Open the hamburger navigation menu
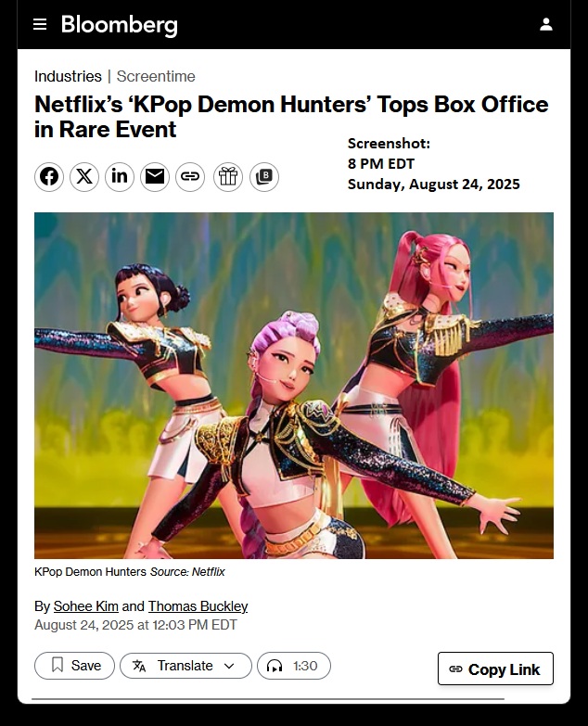 [x=40, y=24]
